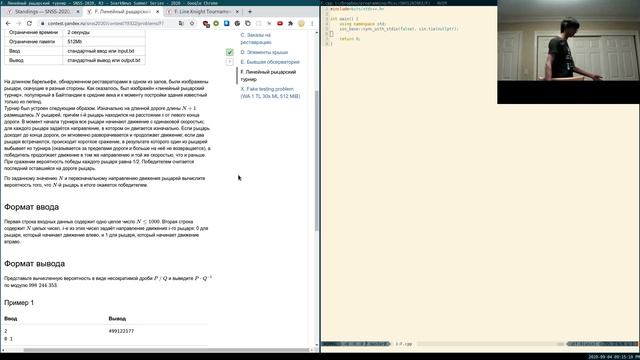The height and width of the screenshot is (360, 640).
Task: Click the plus status box next to problem E
Action: click(x=229, y=62)
